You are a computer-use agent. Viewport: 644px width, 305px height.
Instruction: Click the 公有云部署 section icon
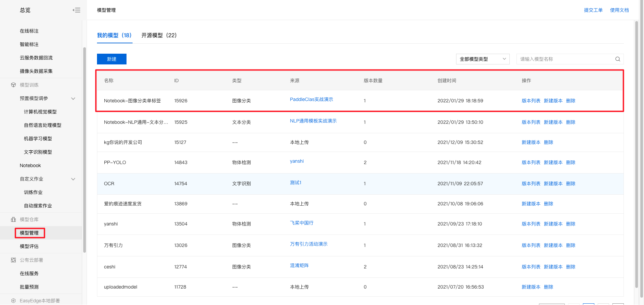(x=13, y=260)
